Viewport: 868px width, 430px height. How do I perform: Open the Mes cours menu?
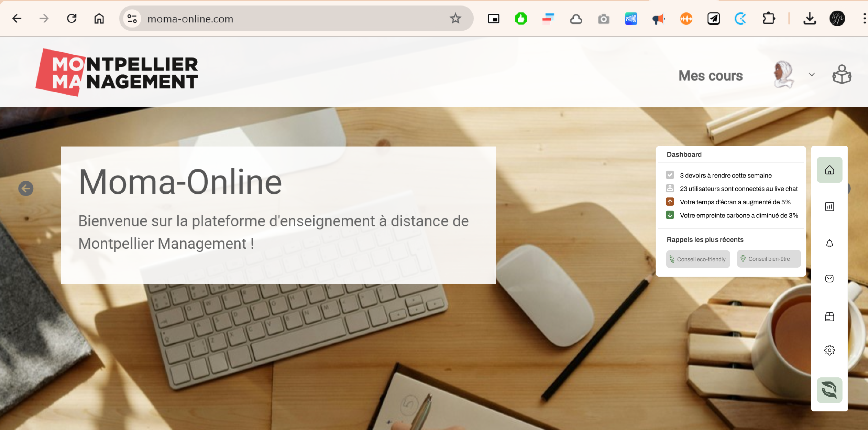coord(711,76)
